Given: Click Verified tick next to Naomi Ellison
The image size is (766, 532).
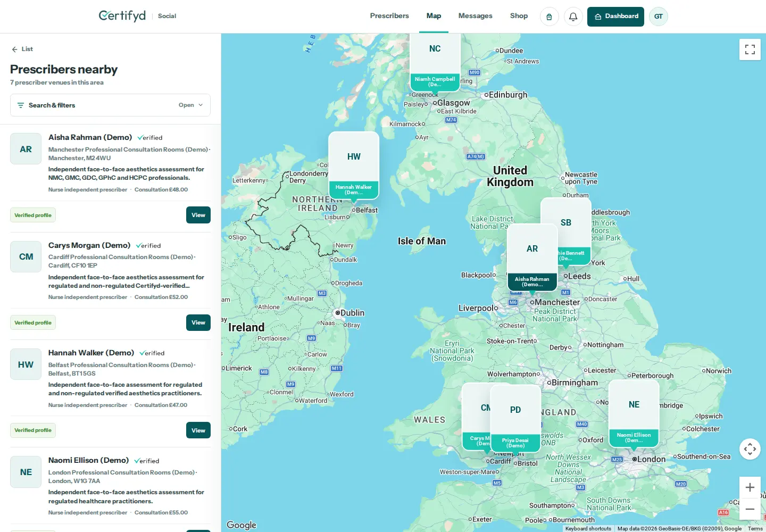Looking at the screenshot, I should coord(147,461).
